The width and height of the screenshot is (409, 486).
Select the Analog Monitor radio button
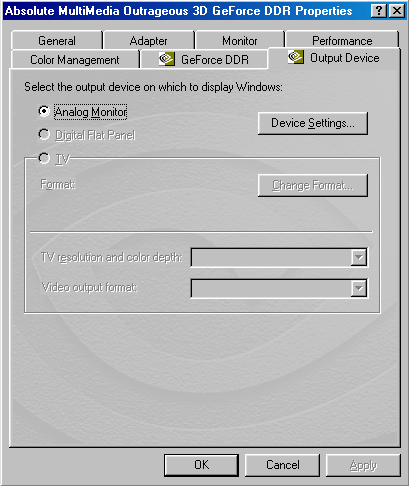click(44, 111)
